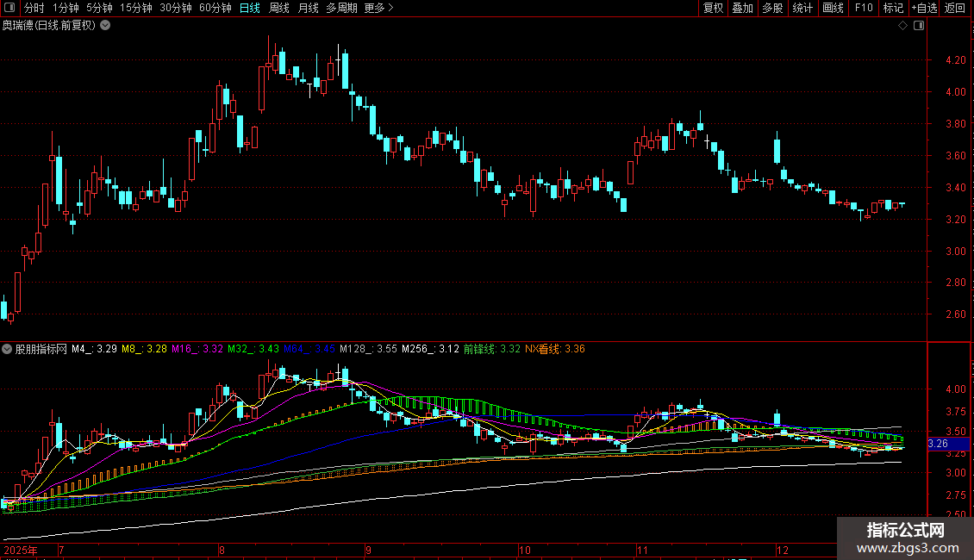Select the 30分钟 period tab
The width and height of the screenshot is (974, 560).
point(176,8)
